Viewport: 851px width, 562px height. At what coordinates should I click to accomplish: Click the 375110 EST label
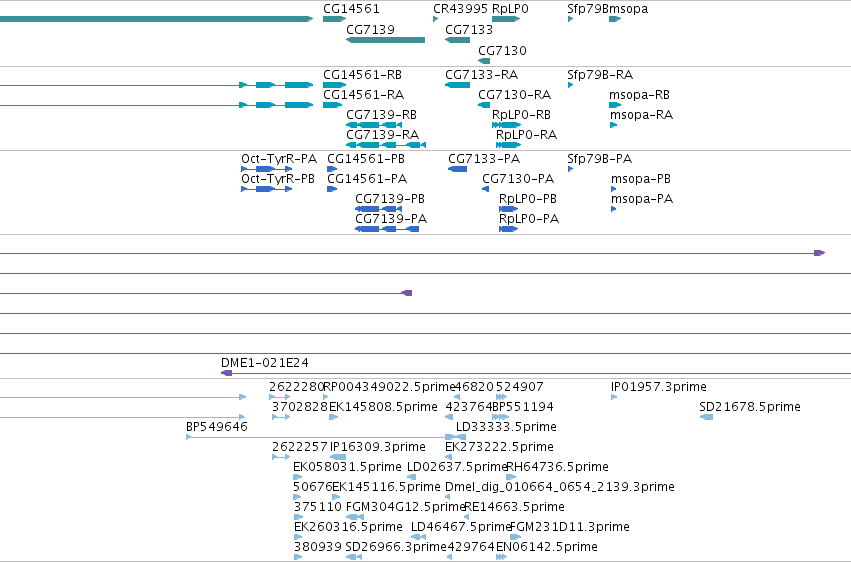317,506
